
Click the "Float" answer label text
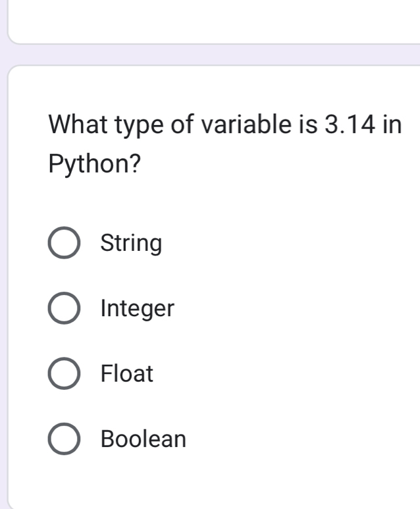[126, 373]
